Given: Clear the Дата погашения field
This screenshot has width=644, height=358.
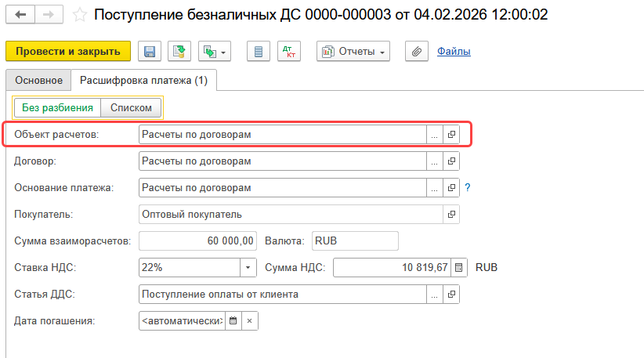Looking at the screenshot, I should pyautogui.click(x=250, y=321).
